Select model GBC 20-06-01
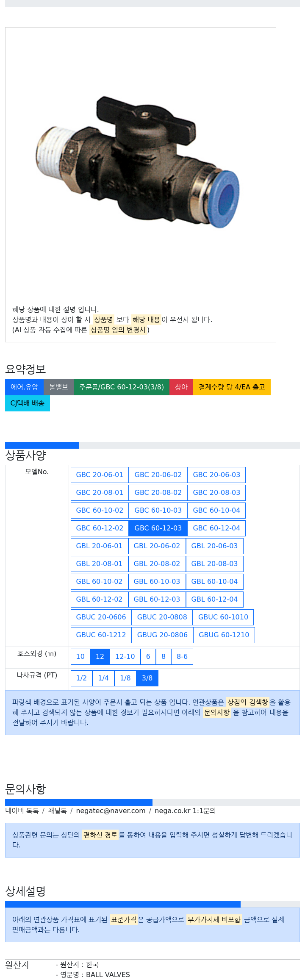 (x=100, y=475)
